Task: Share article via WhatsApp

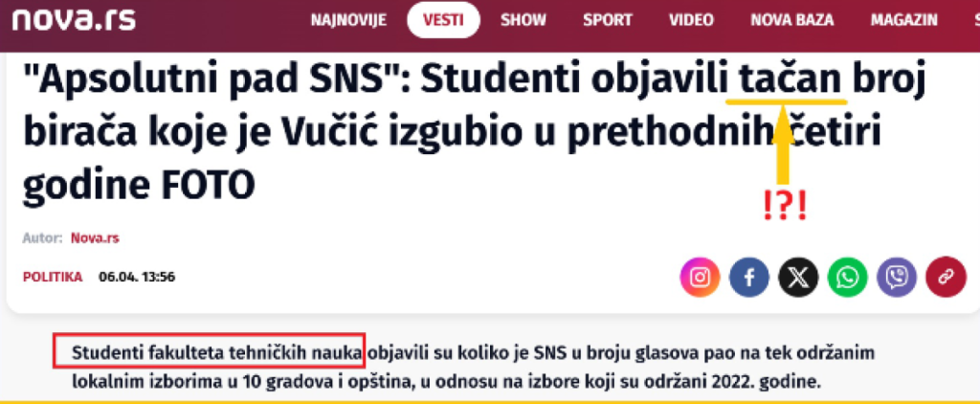Action: coord(848,277)
